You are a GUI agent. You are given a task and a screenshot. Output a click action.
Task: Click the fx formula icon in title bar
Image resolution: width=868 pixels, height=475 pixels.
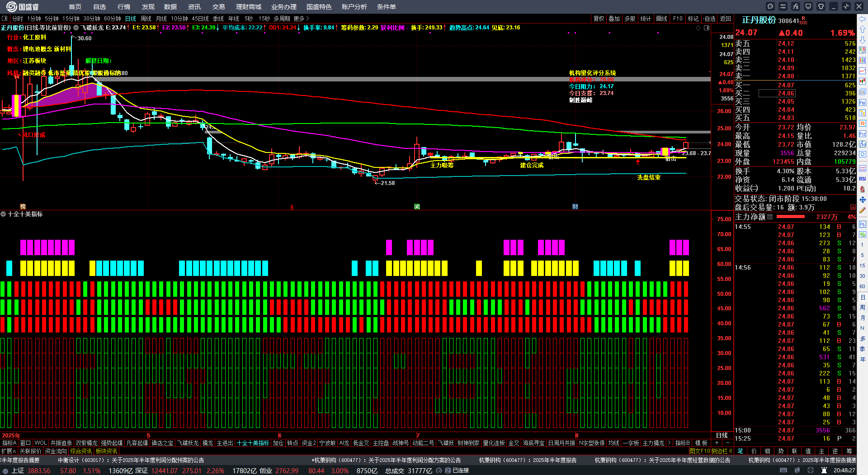(796, 6)
